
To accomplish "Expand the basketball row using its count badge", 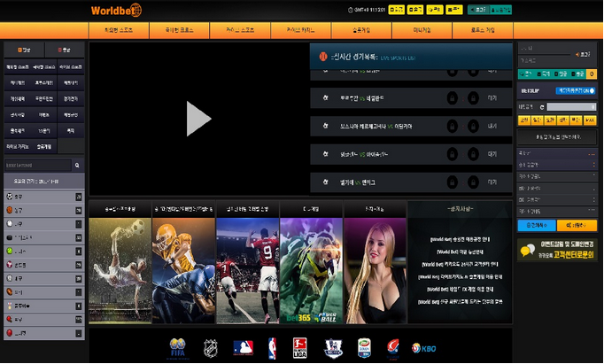I will point(79,210).
